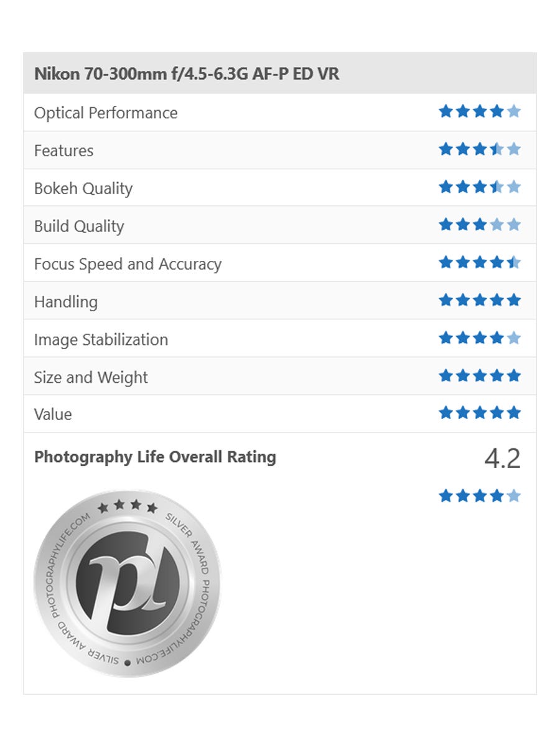Click the Build Quality star rating
Viewport: 560px width, 747px height.
click(479, 225)
